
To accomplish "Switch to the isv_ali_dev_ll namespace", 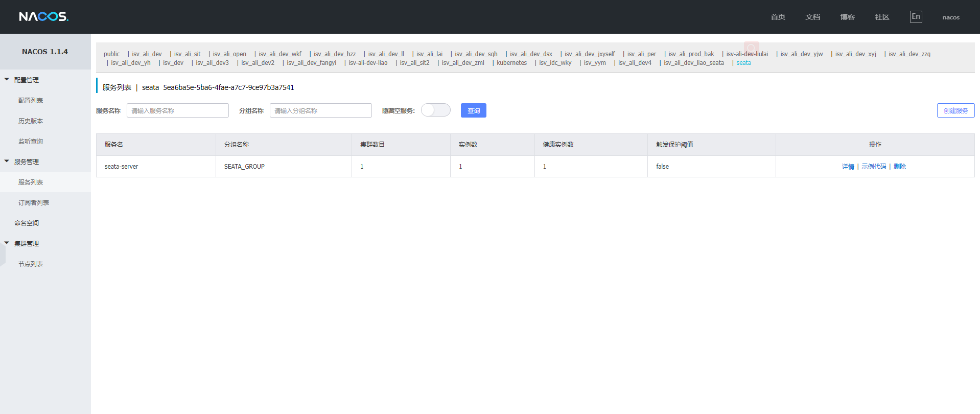I will click(x=386, y=54).
